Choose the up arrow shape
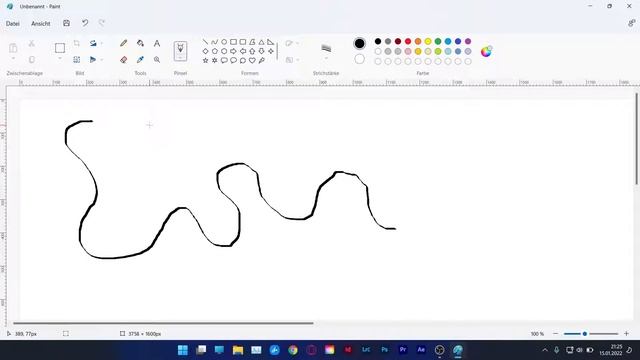640x360 pixels. pos(252,51)
